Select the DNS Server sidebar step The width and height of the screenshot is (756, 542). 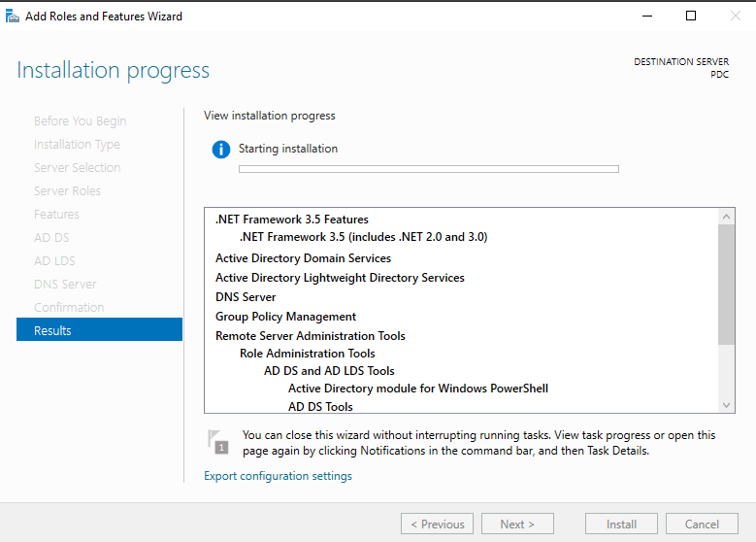point(65,284)
